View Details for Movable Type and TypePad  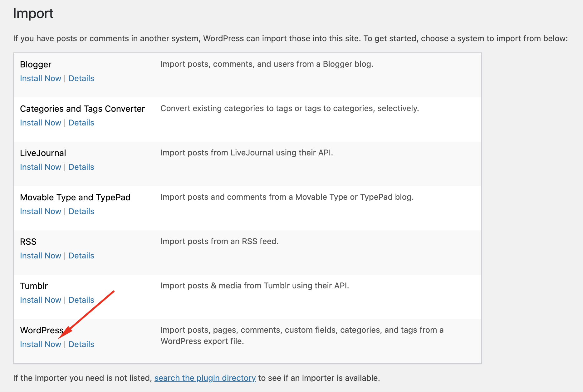click(x=81, y=211)
